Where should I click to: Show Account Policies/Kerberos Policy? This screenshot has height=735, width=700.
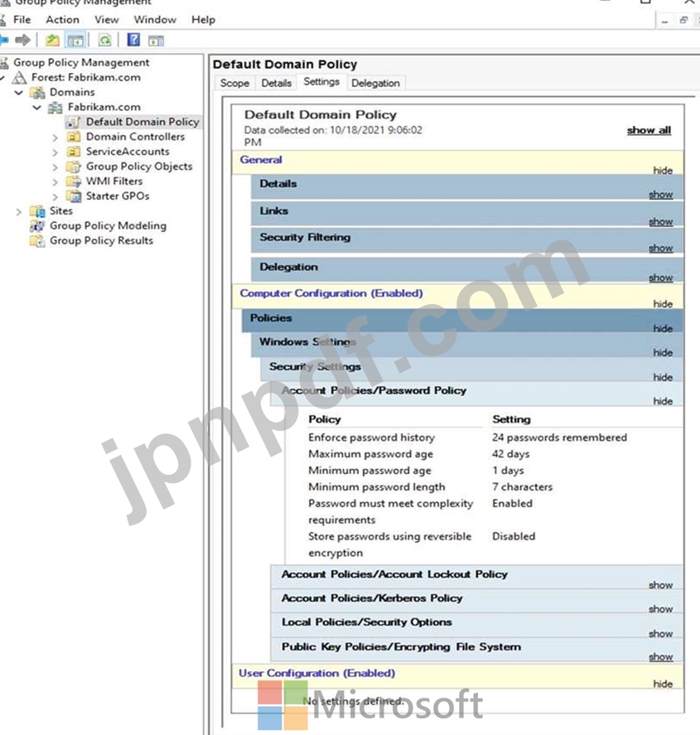[x=660, y=609]
